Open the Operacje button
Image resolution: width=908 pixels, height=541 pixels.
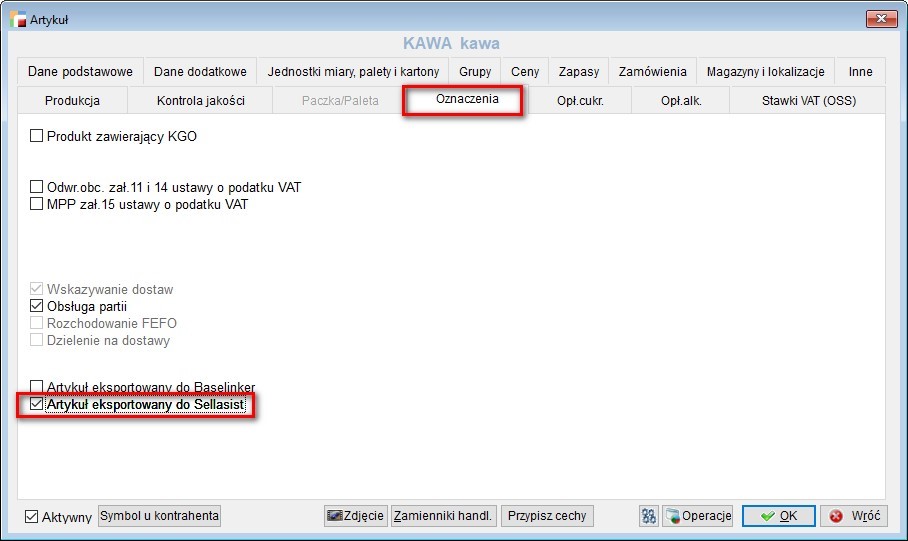[x=698, y=516]
